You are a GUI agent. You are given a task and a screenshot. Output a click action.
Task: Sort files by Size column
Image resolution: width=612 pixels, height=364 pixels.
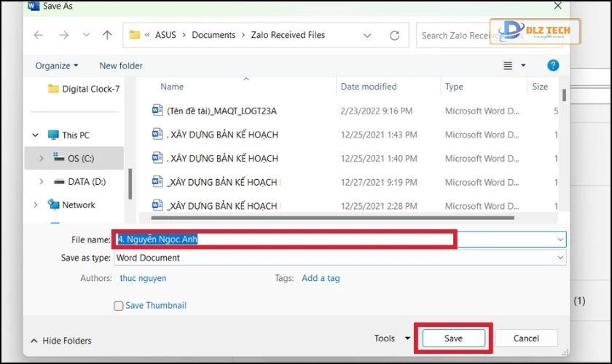pyautogui.click(x=540, y=87)
